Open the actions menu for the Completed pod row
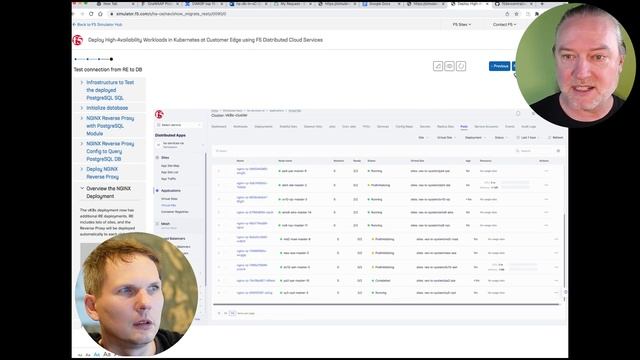The width and height of the screenshot is (640, 360). coord(556,281)
